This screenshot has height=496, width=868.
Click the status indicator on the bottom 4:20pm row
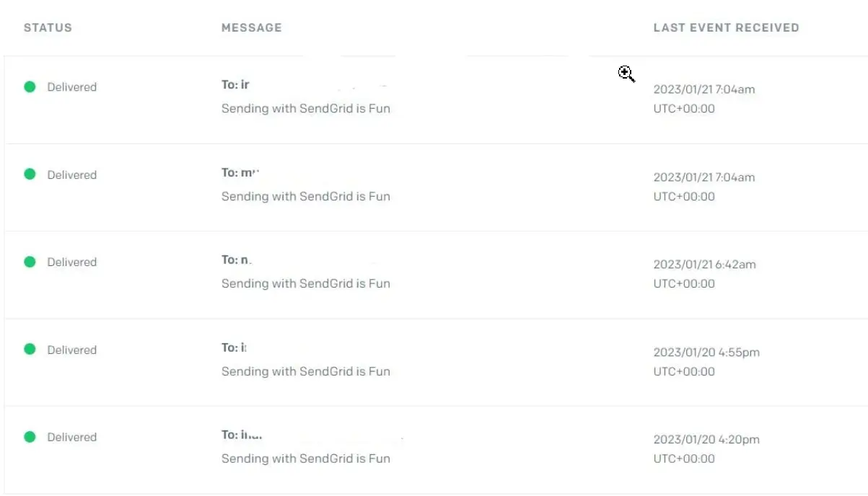30,437
